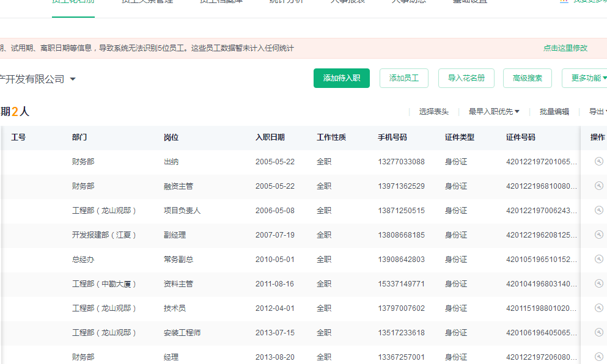This screenshot has width=607, height=364.
Task: Click the 点击这里修改 link in the warning banner
Action: (565, 48)
